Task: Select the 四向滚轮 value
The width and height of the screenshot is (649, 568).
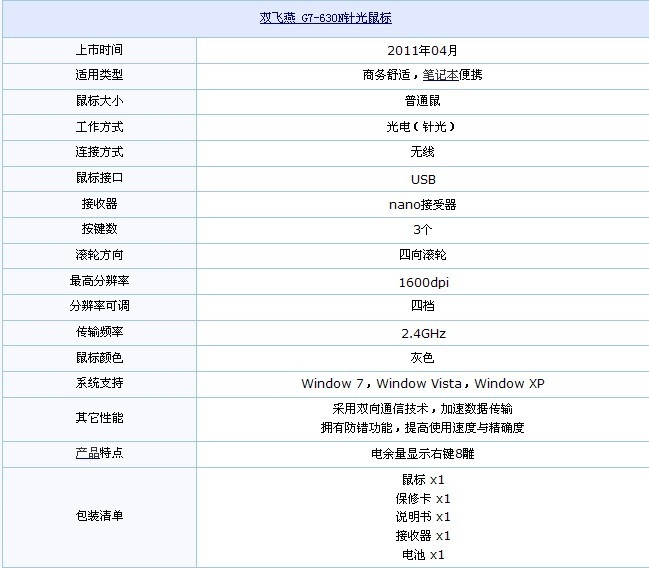Action: [x=422, y=255]
